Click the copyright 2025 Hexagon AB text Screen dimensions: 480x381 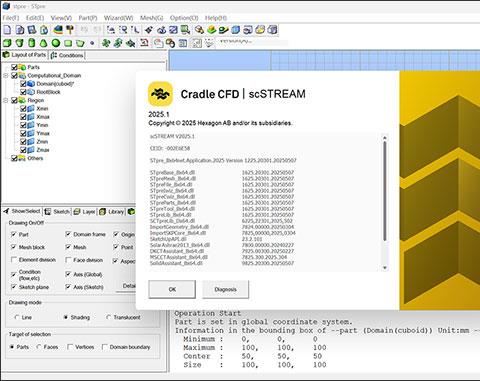tap(220, 123)
